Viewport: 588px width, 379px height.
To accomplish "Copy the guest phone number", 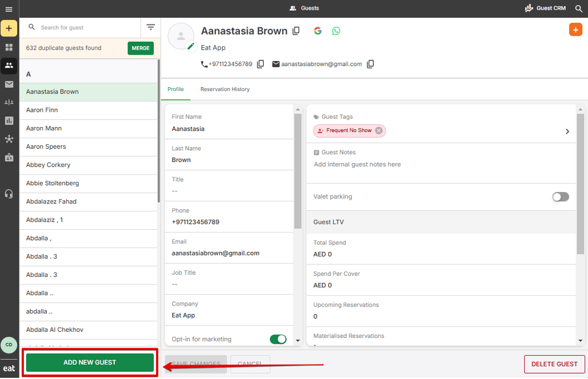I will tap(260, 64).
